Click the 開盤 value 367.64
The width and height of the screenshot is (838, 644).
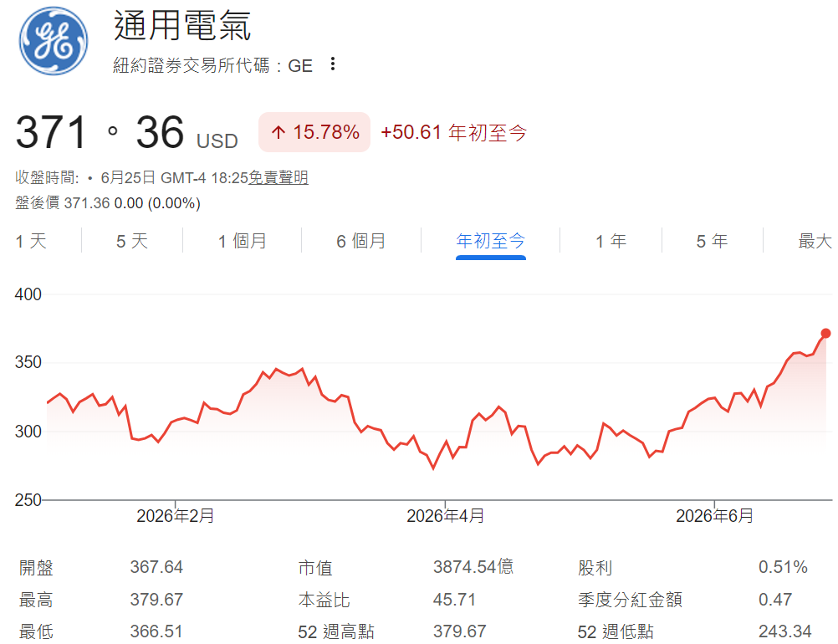tap(156, 567)
